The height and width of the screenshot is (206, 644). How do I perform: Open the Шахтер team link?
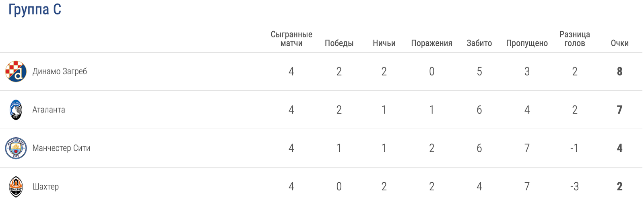point(45,187)
